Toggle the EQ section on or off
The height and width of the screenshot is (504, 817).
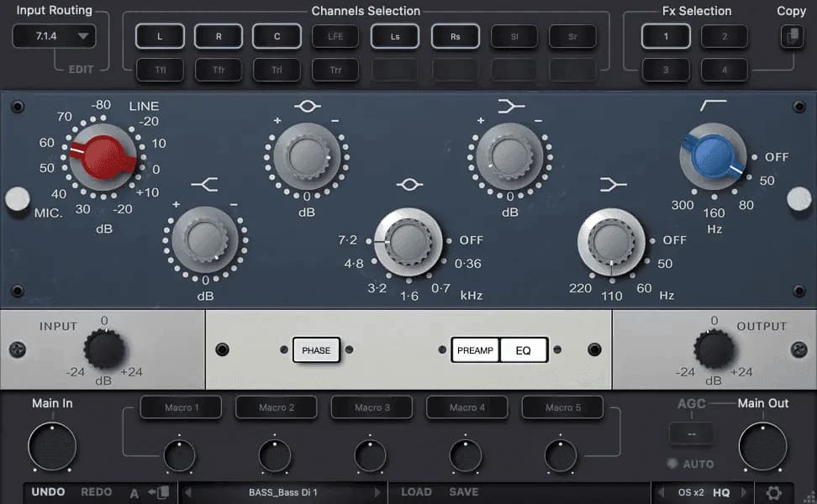[x=524, y=350]
